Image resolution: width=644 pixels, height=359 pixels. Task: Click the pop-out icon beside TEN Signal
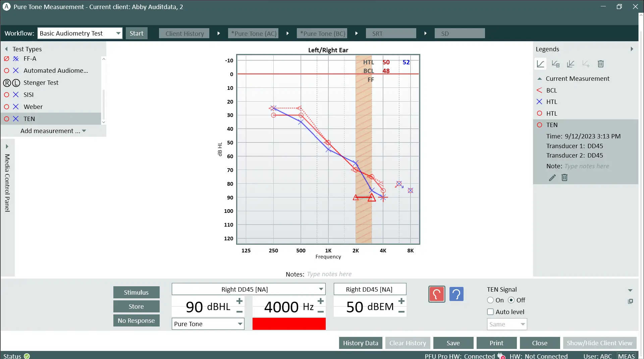coord(630,301)
